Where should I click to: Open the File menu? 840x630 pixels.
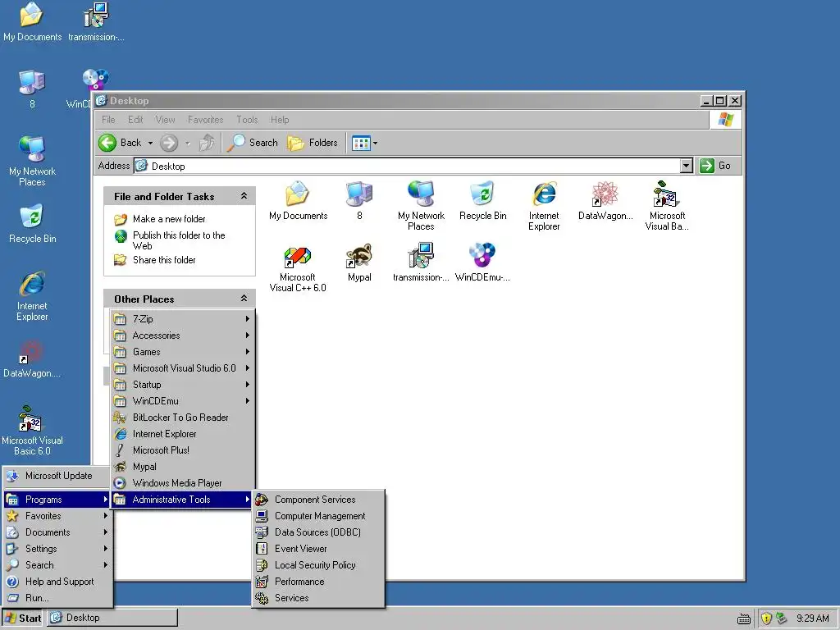[108, 120]
